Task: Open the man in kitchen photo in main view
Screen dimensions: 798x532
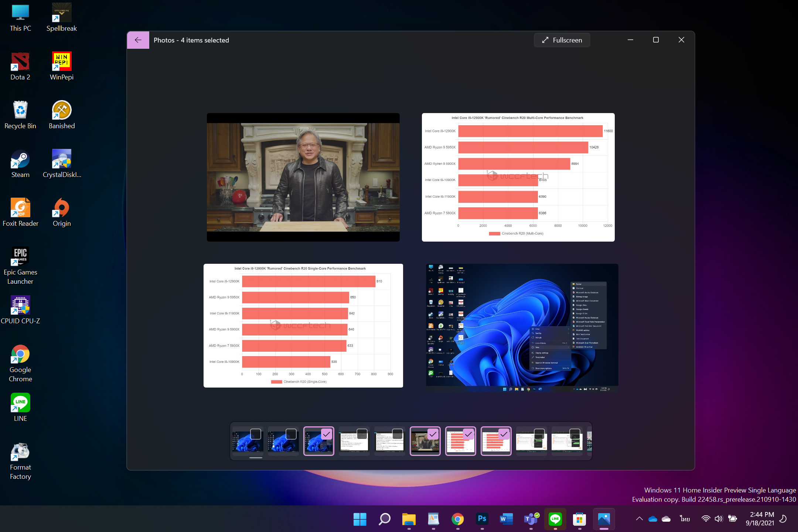Action: (x=303, y=177)
